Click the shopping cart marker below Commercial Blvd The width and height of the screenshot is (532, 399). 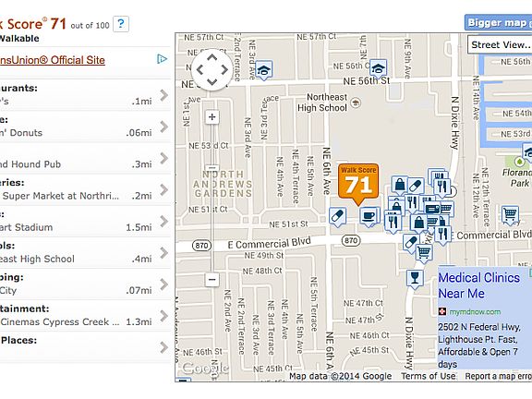[x=423, y=253]
